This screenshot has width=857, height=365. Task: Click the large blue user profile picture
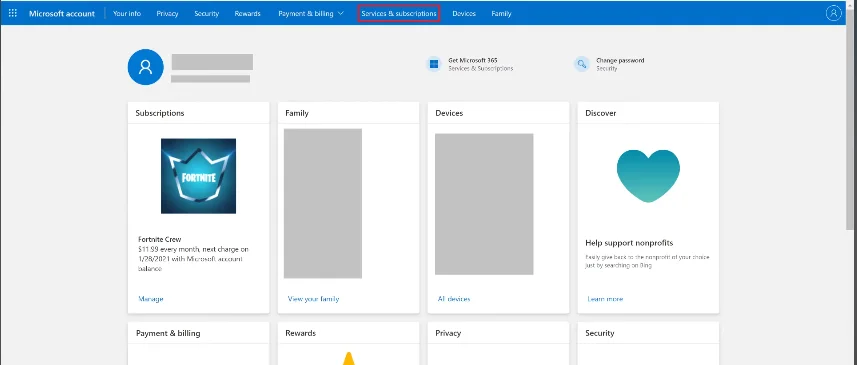pos(145,67)
